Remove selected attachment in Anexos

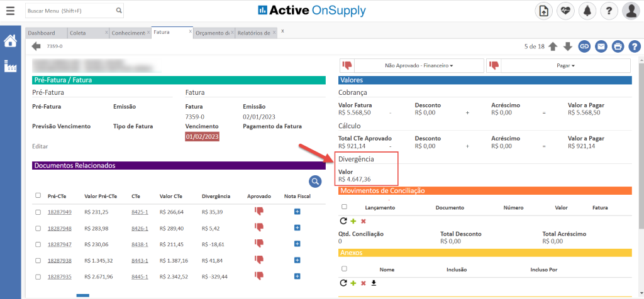363,283
